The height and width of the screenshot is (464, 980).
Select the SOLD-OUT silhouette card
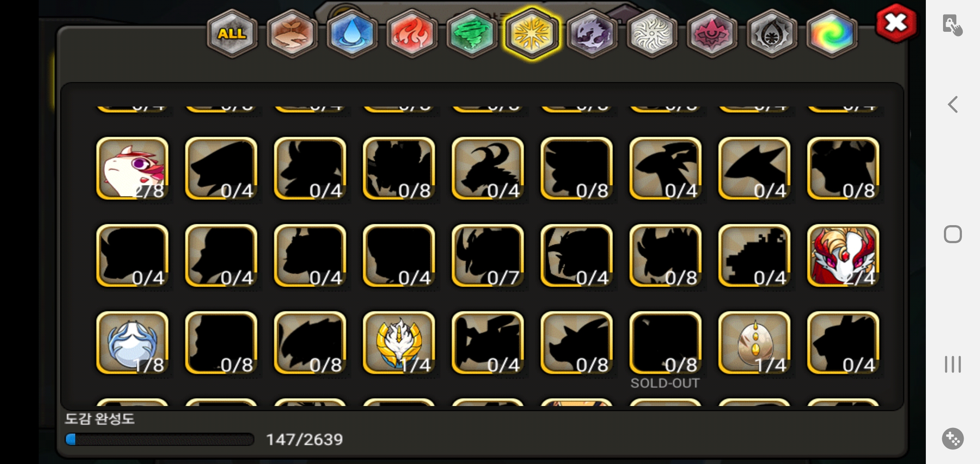coord(665,343)
